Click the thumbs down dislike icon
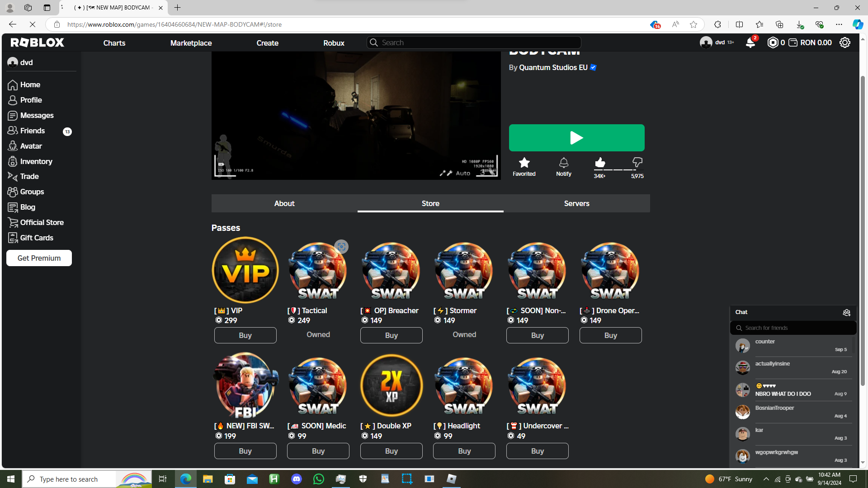The image size is (868, 488). coord(637,162)
